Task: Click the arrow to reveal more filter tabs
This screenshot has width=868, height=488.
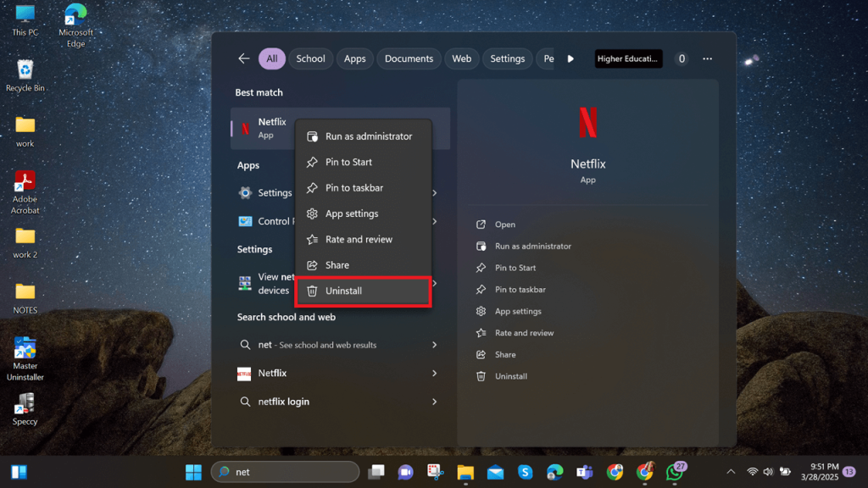Action: pyautogui.click(x=570, y=58)
